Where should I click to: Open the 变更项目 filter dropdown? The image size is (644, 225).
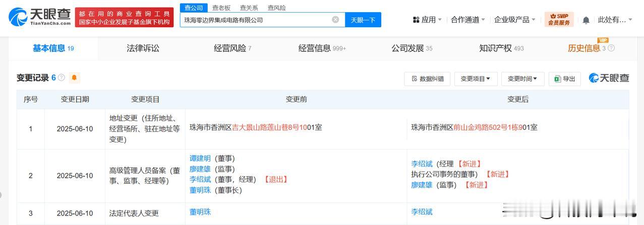click(x=476, y=79)
